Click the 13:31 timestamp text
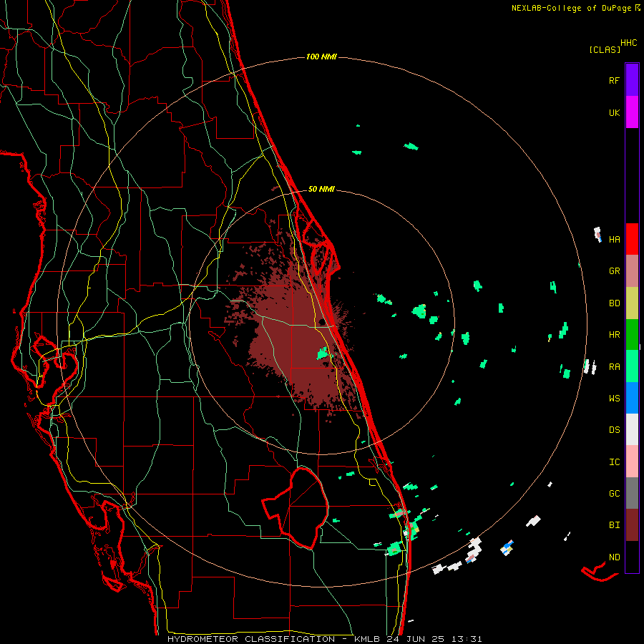This screenshot has height=644, width=644. point(467,639)
